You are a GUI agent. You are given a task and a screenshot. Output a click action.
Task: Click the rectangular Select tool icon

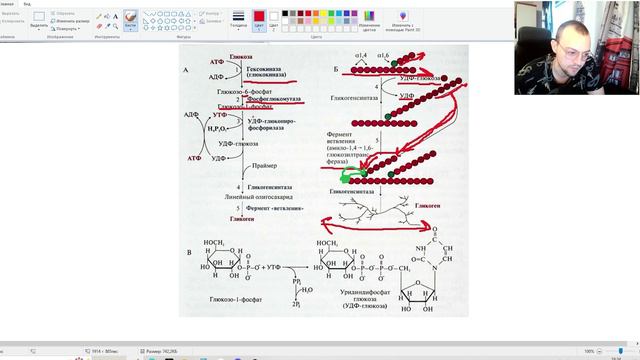click(x=39, y=16)
